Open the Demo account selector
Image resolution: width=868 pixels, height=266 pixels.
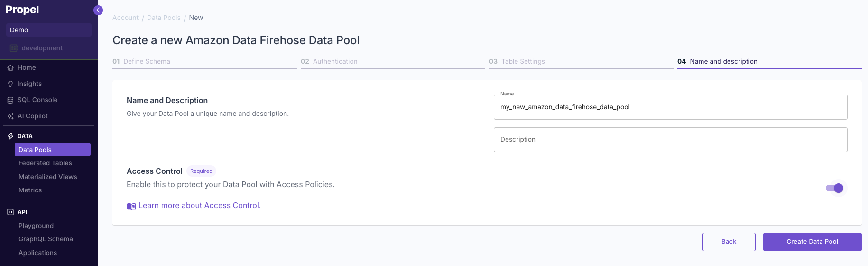49,30
